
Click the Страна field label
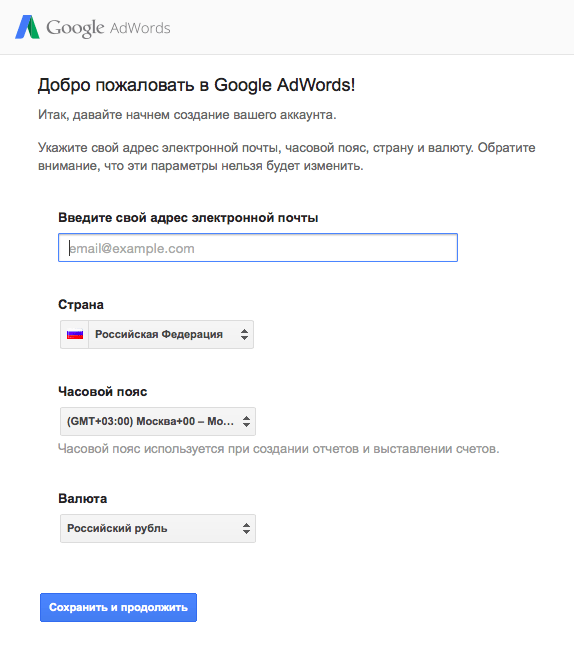(81, 305)
